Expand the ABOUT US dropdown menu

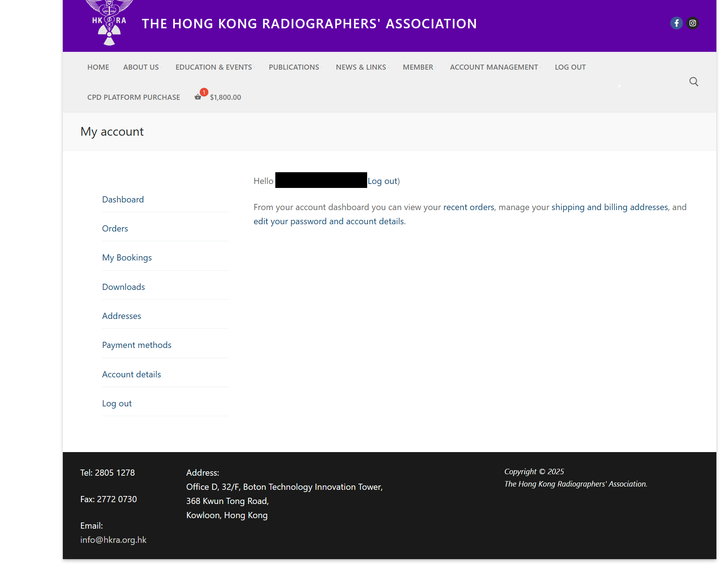(141, 67)
